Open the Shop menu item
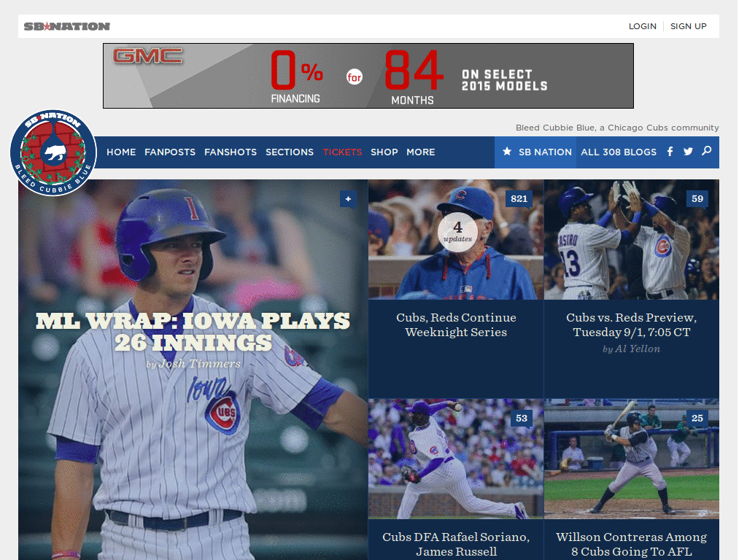747x560 pixels. tap(384, 152)
